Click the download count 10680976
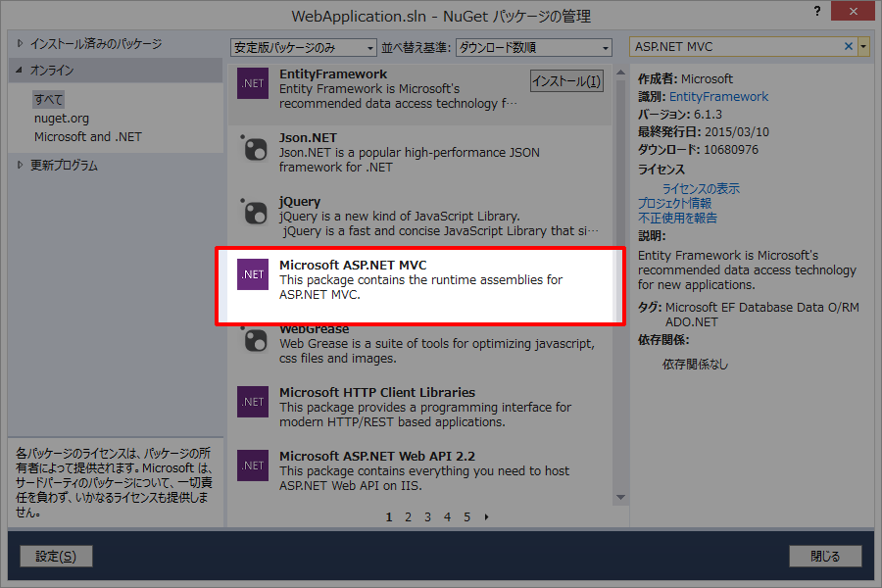The image size is (882, 588). click(731, 150)
